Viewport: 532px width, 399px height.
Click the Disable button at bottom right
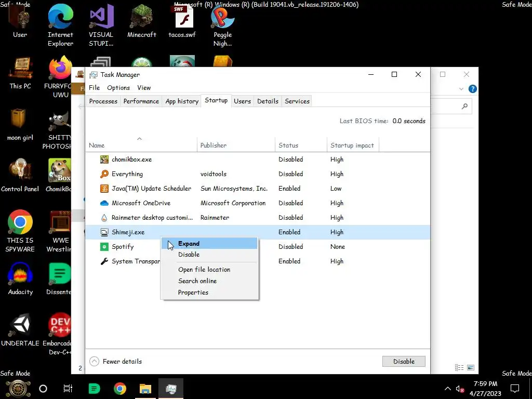(x=404, y=362)
